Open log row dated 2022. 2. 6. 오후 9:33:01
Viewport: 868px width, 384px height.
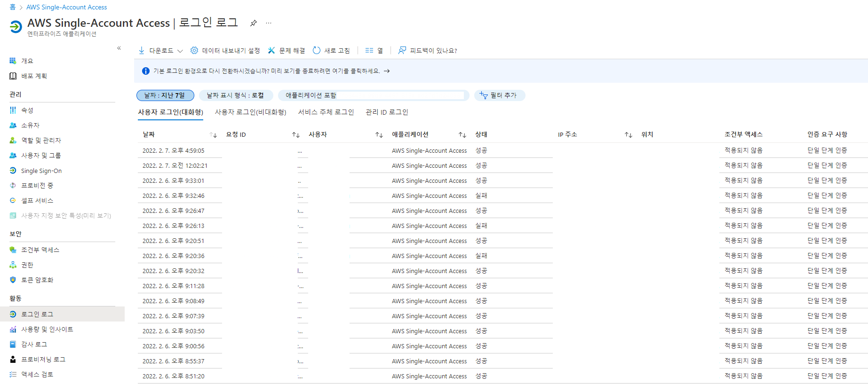pos(503,180)
